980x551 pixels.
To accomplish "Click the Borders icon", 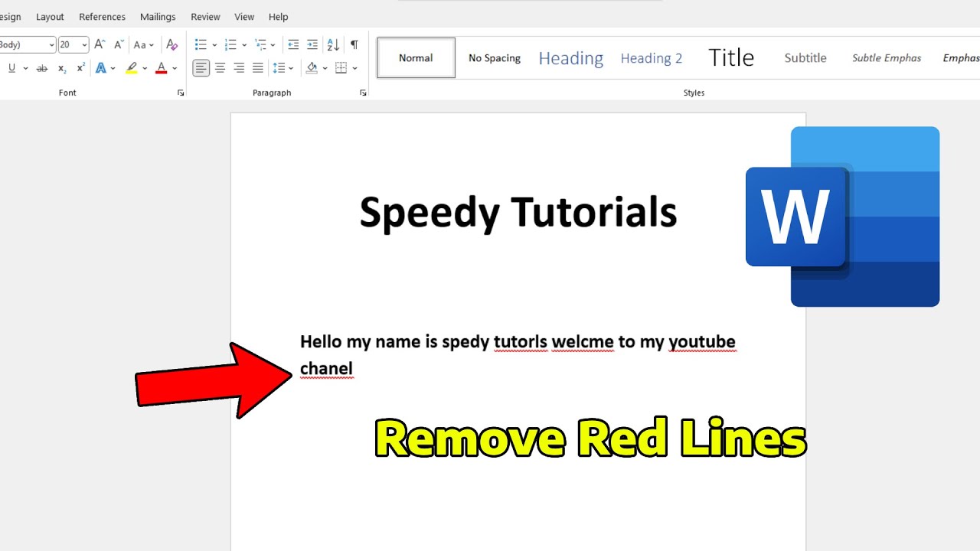I will pos(341,68).
